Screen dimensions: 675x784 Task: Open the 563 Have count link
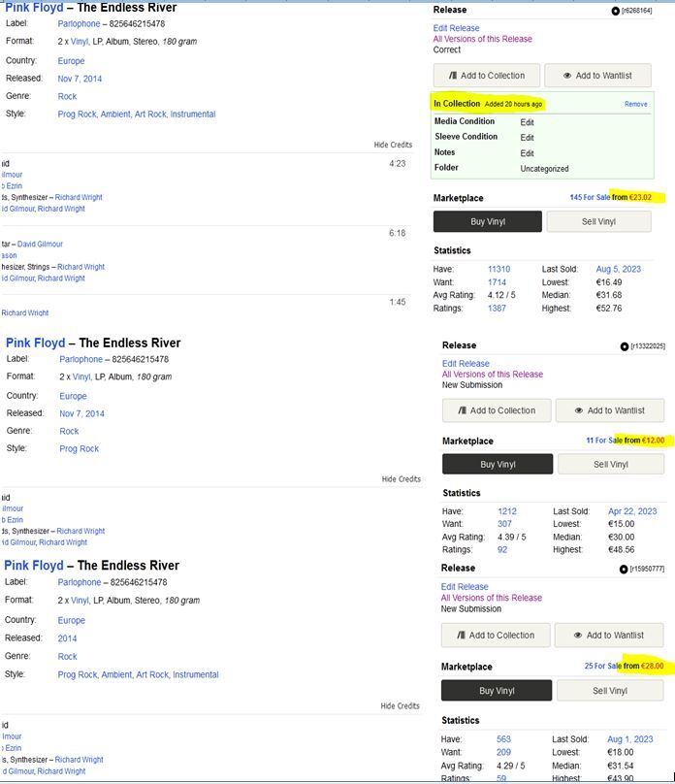click(x=503, y=739)
